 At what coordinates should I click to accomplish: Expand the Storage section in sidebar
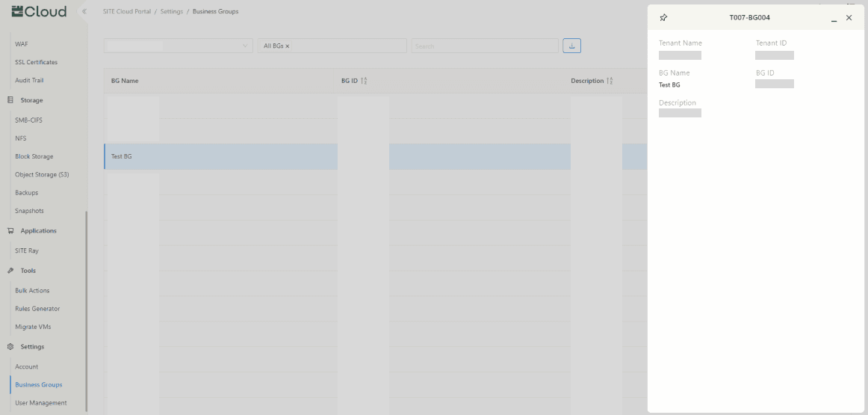click(x=31, y=100)
